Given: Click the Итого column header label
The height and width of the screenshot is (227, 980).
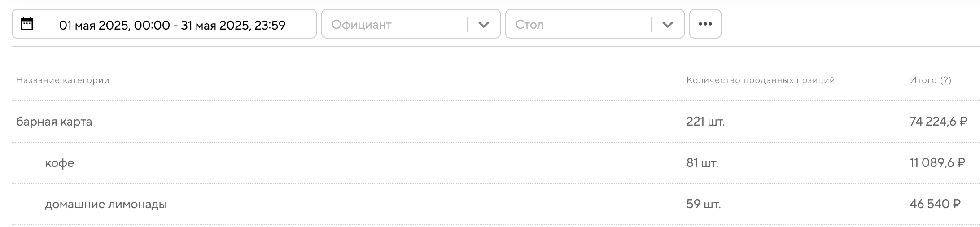Looking at the screenshot, I should click(x=923, y=80).
